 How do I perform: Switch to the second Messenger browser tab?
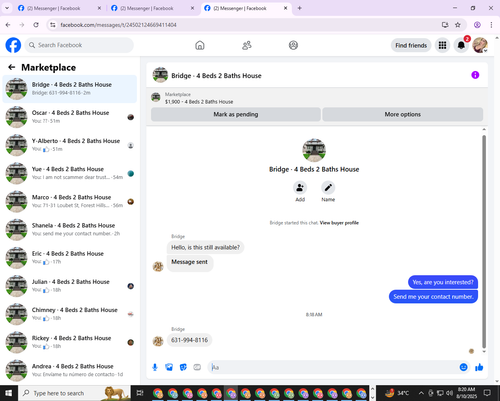click(x=152, y=8)
